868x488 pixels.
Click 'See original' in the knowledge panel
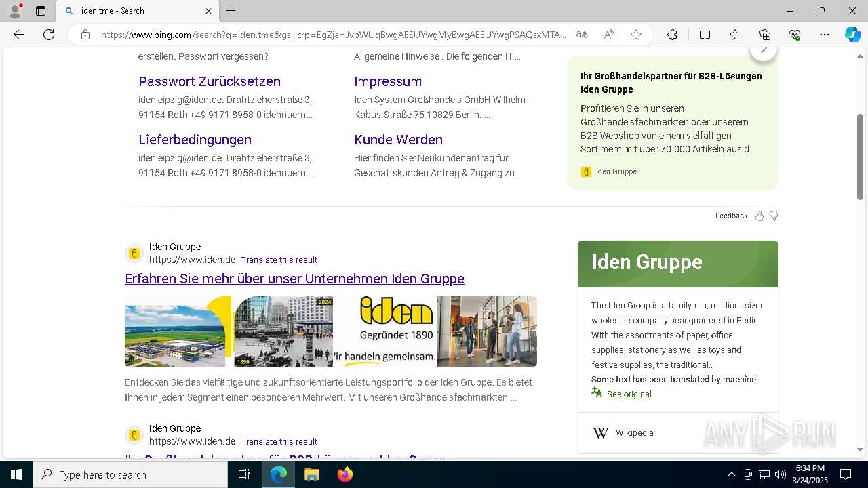(x=629, y=394)
